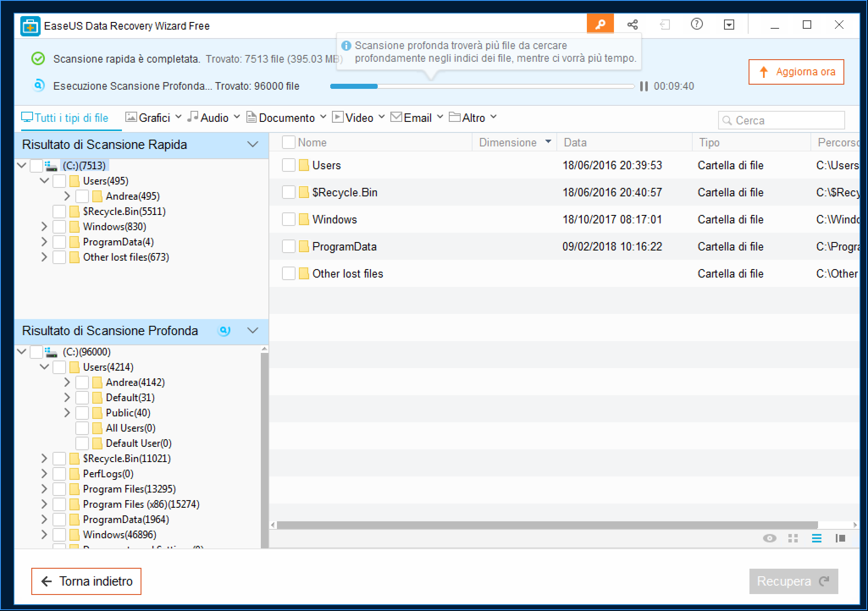Open the Altro filter
The image size is (868, 611).
[x=473, y=118]
